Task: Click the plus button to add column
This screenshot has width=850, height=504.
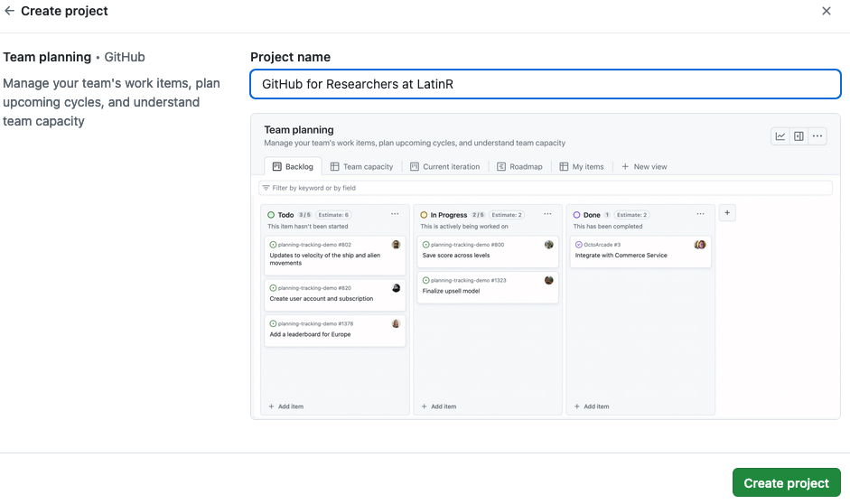Action: pos(728,213)
